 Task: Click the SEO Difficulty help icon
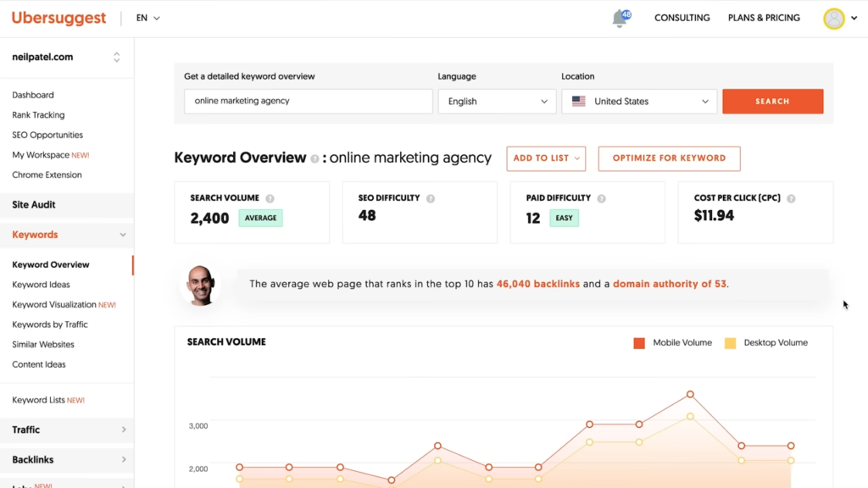[x=431, y=199]
